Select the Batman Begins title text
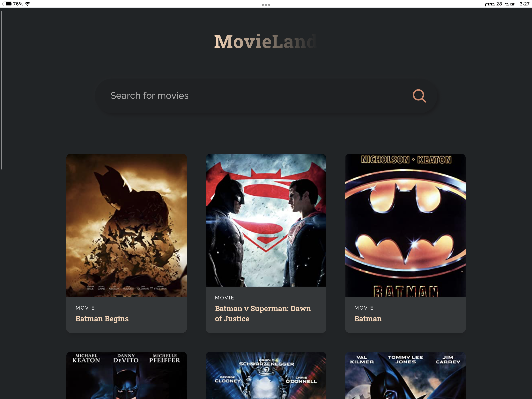Image resolution: width=532 pixels, height=399 pixels. 102,319
